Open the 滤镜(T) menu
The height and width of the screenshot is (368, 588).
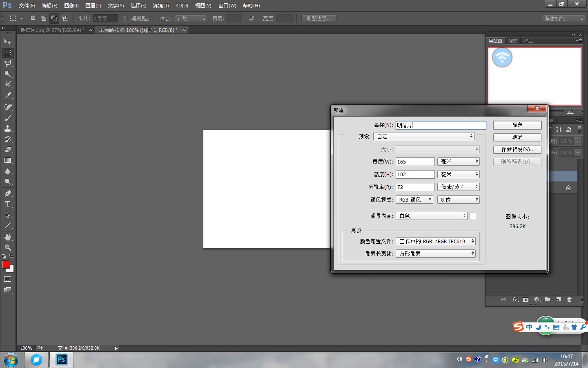click(161, 6)
